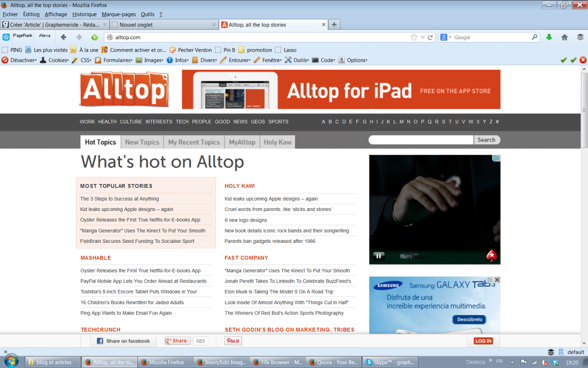The image size is (588, 368).
Task: Open the Affichage menu
Action: (56, 14)
